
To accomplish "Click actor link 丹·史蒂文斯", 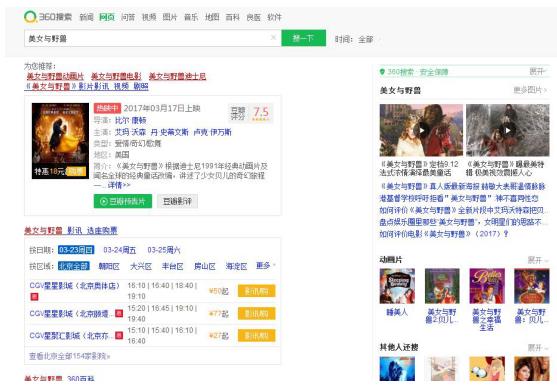I will (170, 132).
